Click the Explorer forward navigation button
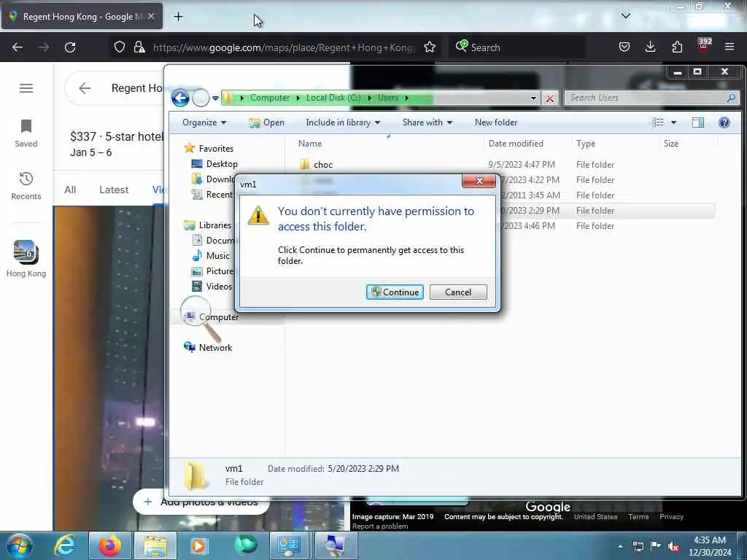This screenshot has width=747, height=560. [x=201, y=98]
